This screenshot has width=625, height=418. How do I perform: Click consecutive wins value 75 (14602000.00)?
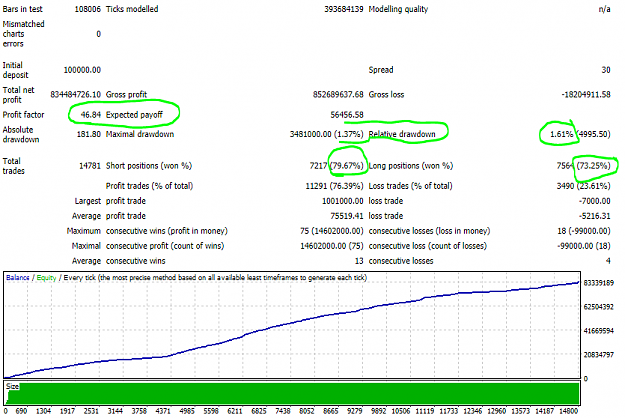(x=332, y=232)
